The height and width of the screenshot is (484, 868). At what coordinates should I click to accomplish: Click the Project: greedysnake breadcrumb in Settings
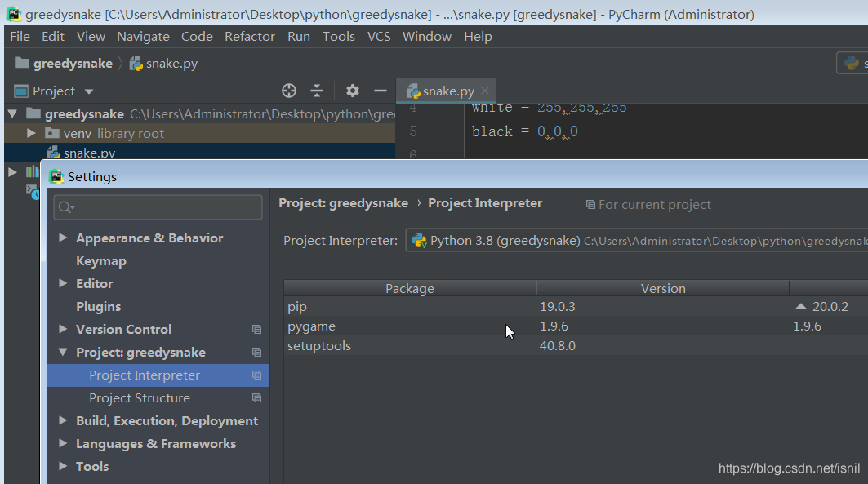(343, 203)
